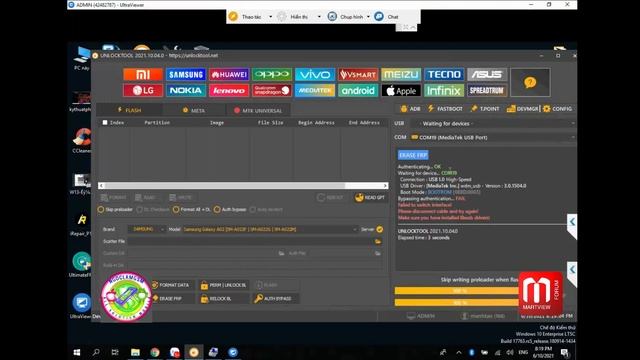Click the Custom DA browse folder icon
The width and height of the screenshot is (640, 360).
click(281, 253)
